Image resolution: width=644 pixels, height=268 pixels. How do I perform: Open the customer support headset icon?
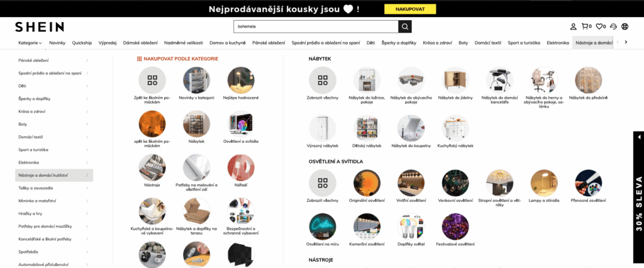tap(614, 26)
